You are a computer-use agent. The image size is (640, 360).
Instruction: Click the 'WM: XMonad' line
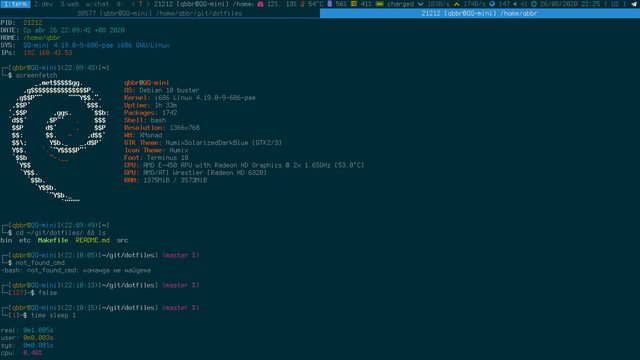[143, 136]
